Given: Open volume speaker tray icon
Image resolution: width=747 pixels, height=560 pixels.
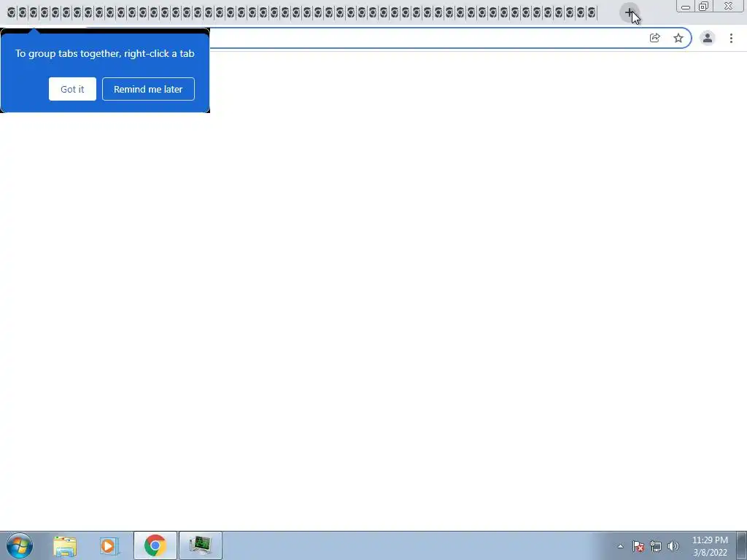Looking at the screenshot, I should pos(673,546).
